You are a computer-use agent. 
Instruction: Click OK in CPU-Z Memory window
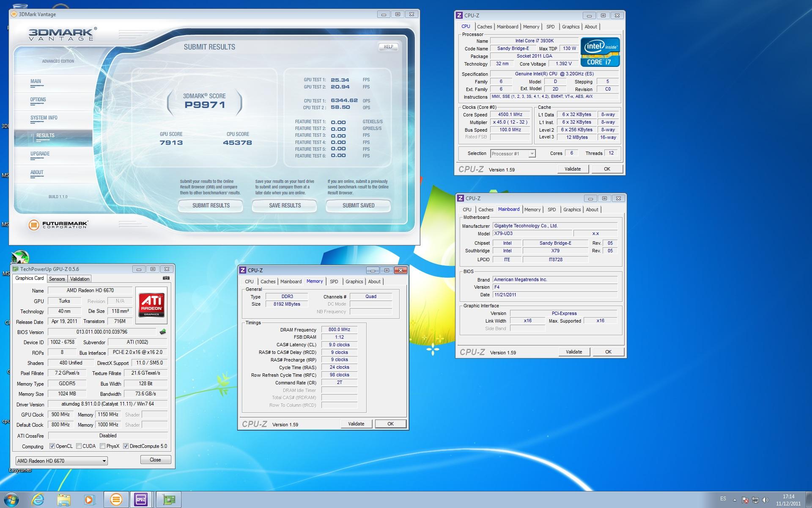click(390, 424)
